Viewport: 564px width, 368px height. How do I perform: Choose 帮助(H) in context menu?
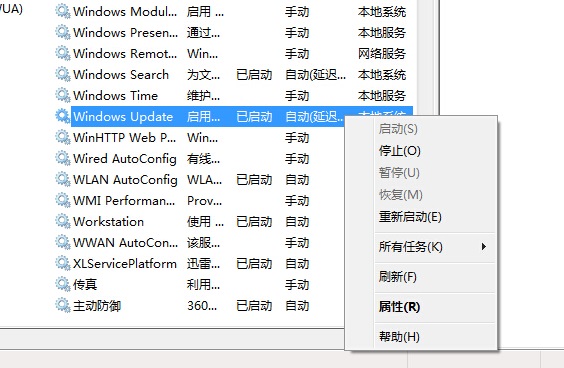[x=399, y=337]
